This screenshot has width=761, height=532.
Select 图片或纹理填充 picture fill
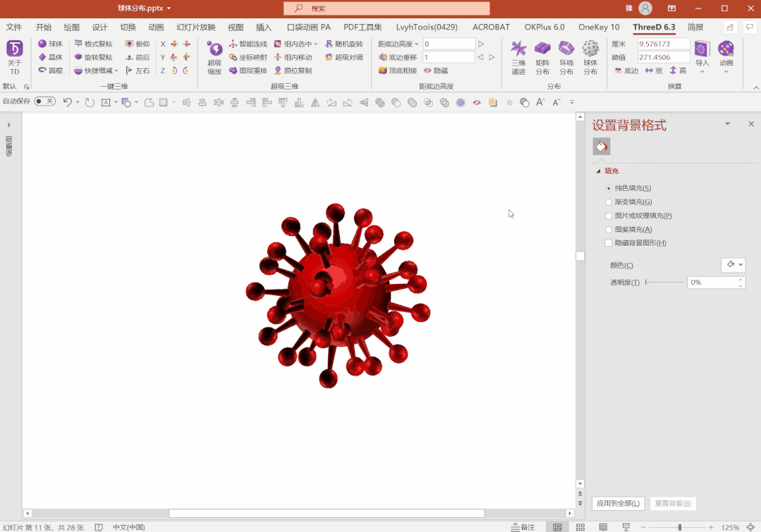click(609, 216)
